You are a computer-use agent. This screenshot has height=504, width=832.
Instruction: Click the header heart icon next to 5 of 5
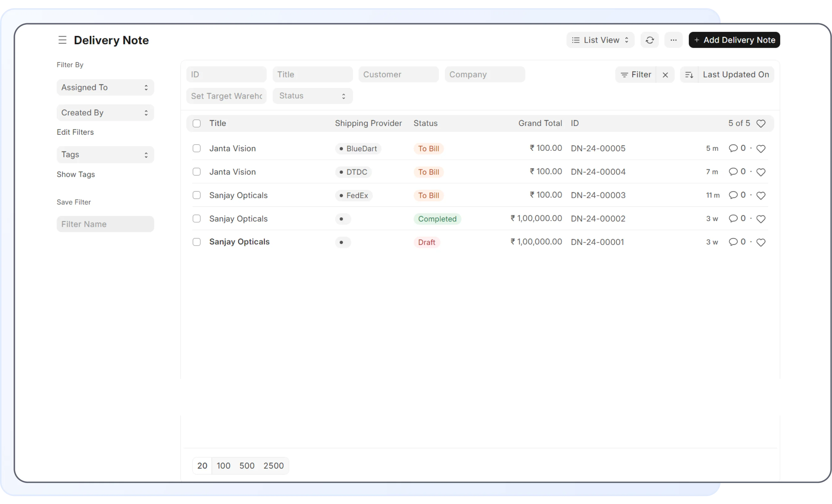pos(760,124)
